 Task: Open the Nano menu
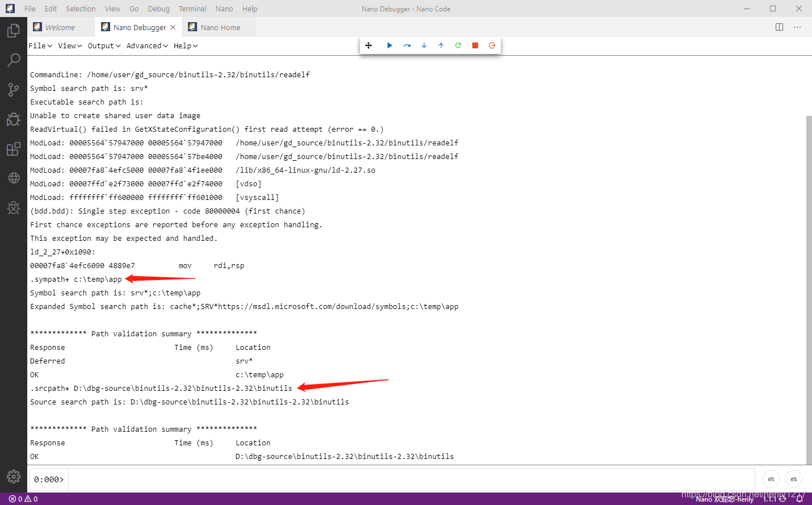[224, 9]
